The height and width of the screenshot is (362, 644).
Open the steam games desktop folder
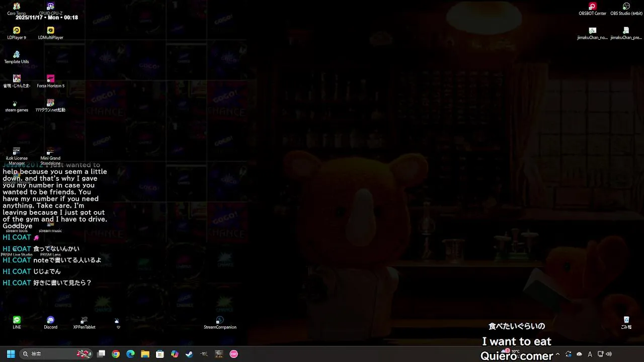point(17,106)
